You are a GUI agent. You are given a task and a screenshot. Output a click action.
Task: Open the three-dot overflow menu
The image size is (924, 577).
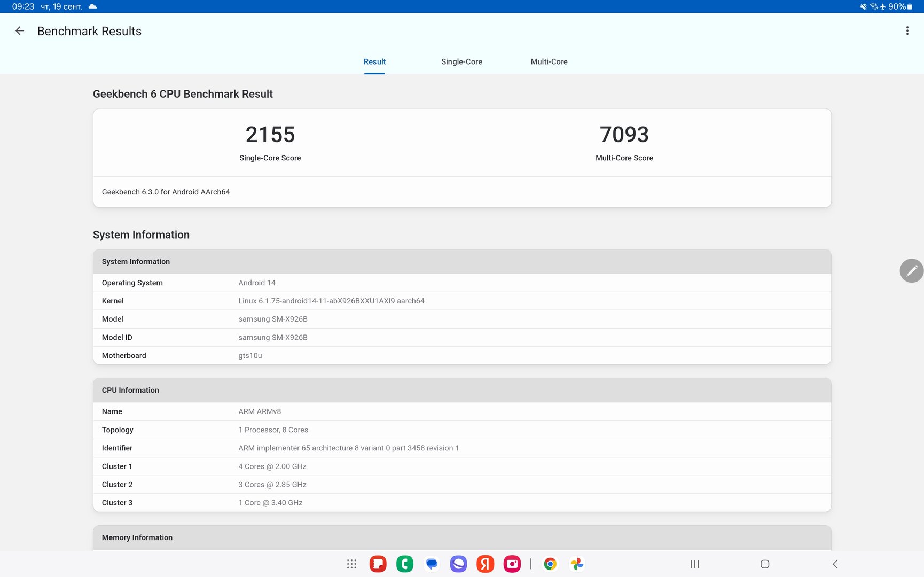[907, 31]
